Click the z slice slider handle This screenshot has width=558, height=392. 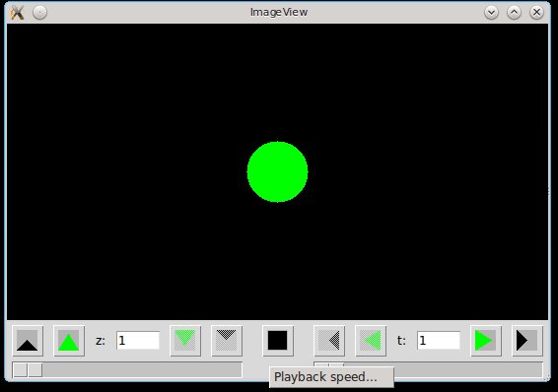[x=28, y=370]
